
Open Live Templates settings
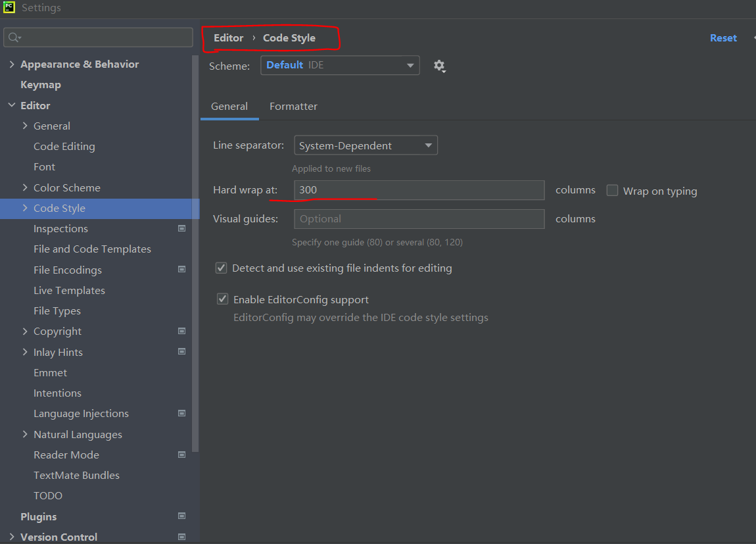pyautogui.click(x=69, y=290)
